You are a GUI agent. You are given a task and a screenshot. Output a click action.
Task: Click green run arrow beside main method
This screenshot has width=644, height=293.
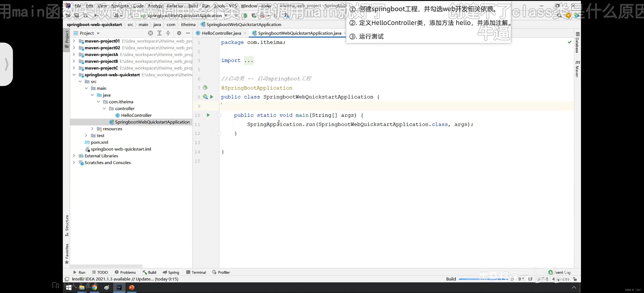[x=208, y=115]
